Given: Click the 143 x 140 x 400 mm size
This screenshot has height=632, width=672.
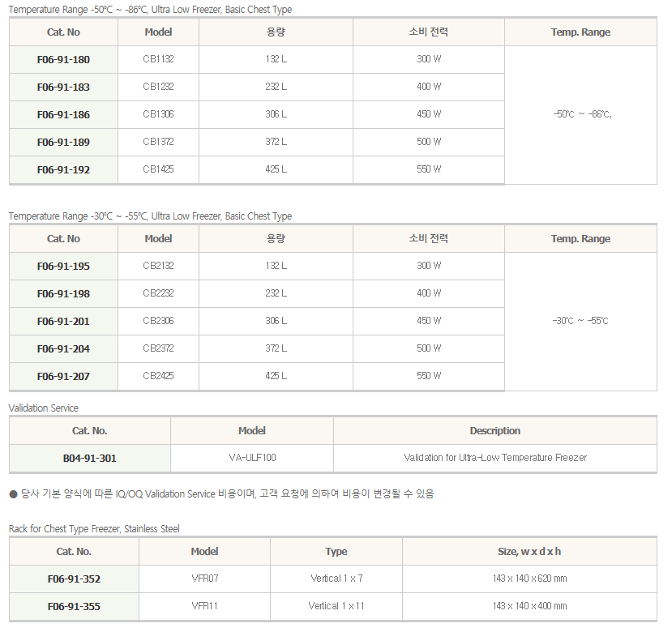Looking at the screenshot, I should (529, 606).
